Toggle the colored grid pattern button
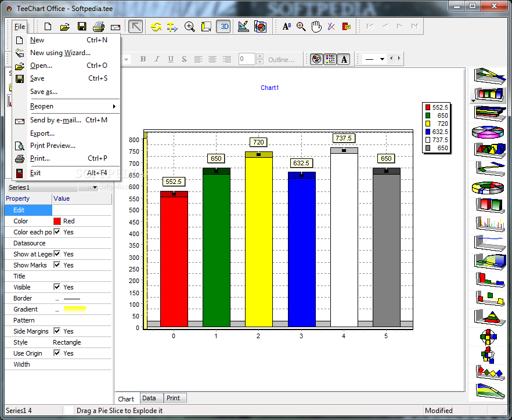Screen dimensions: 512x420 (330, 59)
